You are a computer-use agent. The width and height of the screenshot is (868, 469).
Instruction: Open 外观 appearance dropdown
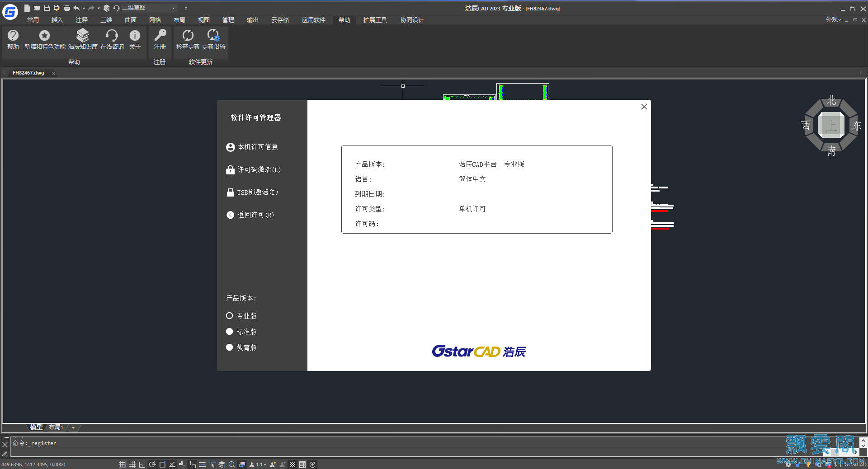[833, 20]
